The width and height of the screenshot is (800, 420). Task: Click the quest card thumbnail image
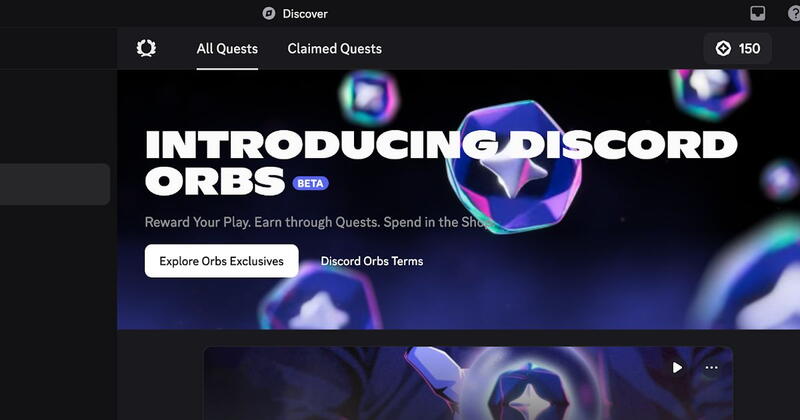[x=468, y=383]
